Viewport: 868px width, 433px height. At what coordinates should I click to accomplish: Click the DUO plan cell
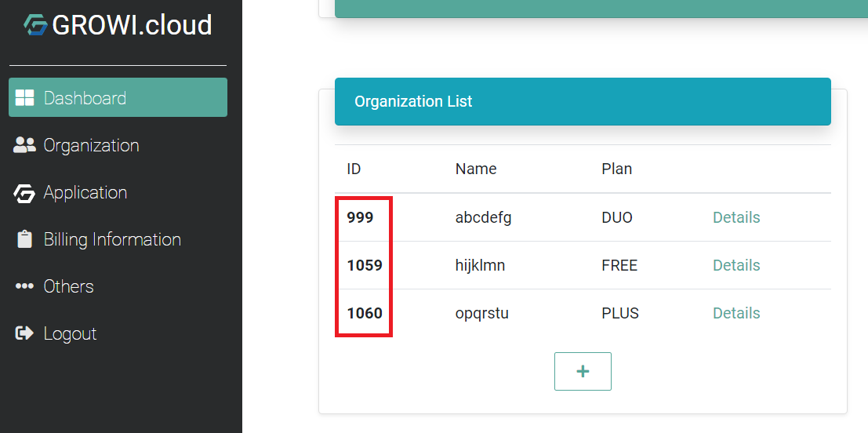616,217
